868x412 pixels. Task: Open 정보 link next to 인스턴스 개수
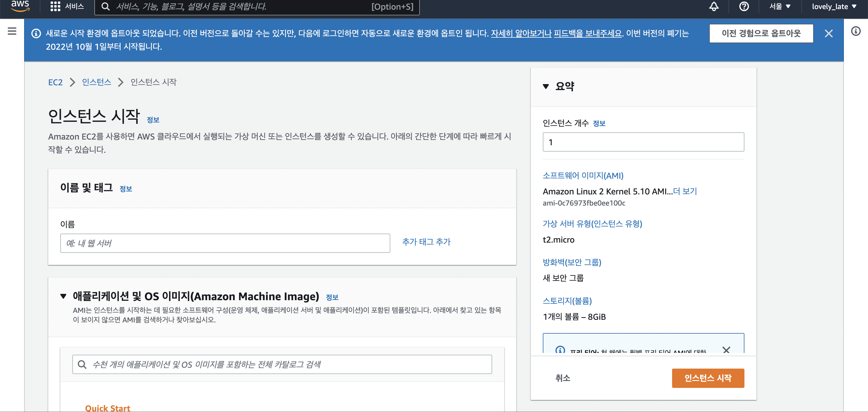(599, 124)
